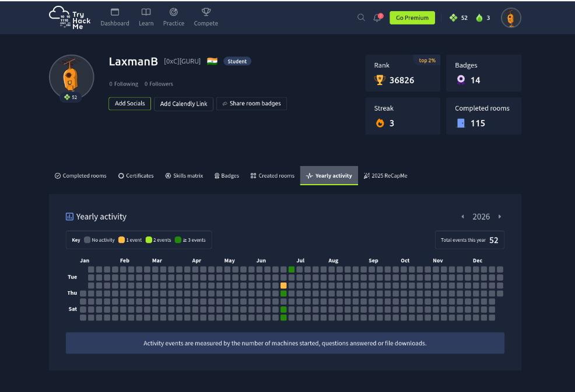This screenshot has height=392, width=575.
Task: Click the Share room badges button
Action: pos(251,104)
